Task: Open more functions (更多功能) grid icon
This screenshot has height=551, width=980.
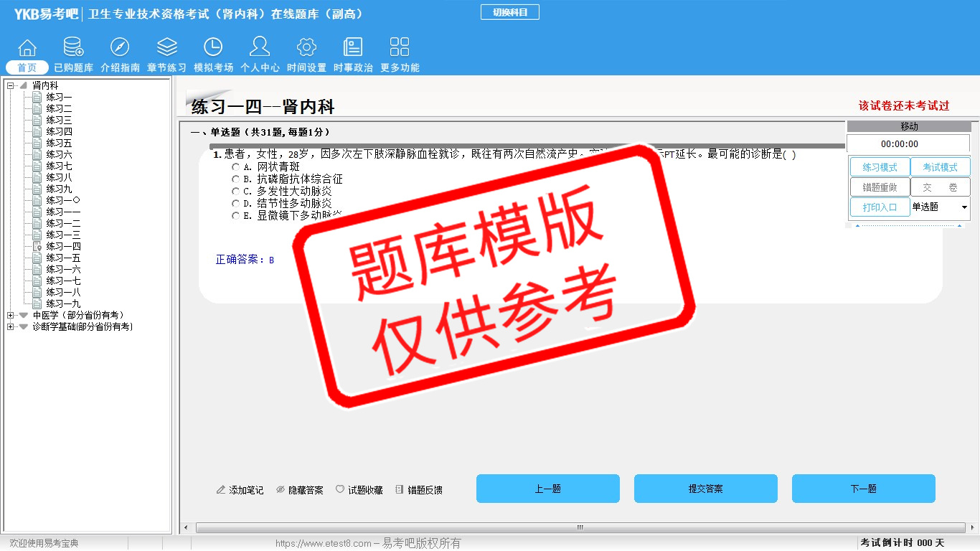Action: [400, 48]
